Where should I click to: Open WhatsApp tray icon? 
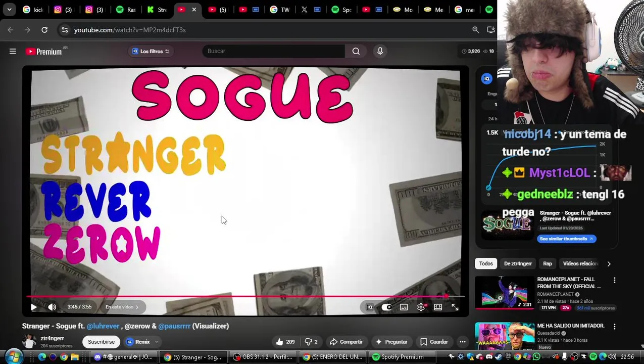point(536,357)
